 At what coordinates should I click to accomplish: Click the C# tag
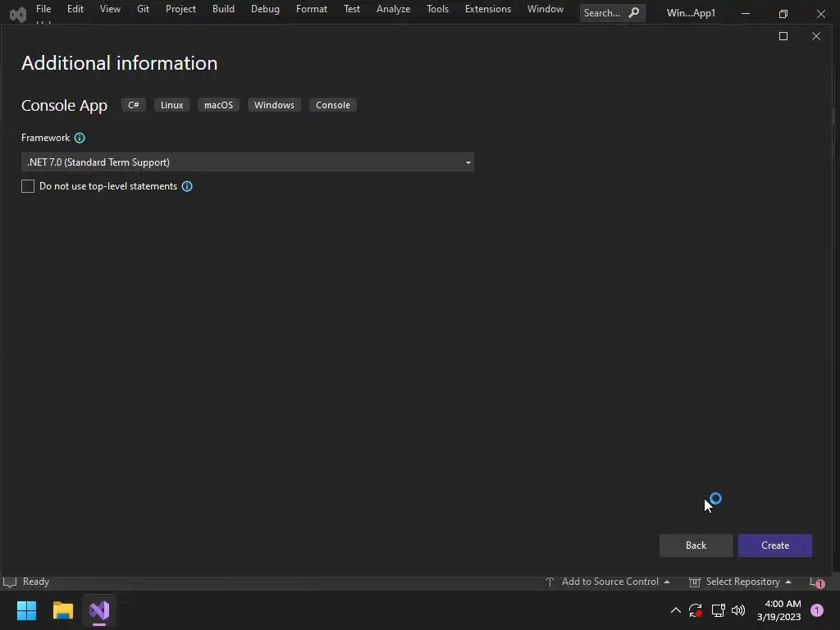coord(134,105)
